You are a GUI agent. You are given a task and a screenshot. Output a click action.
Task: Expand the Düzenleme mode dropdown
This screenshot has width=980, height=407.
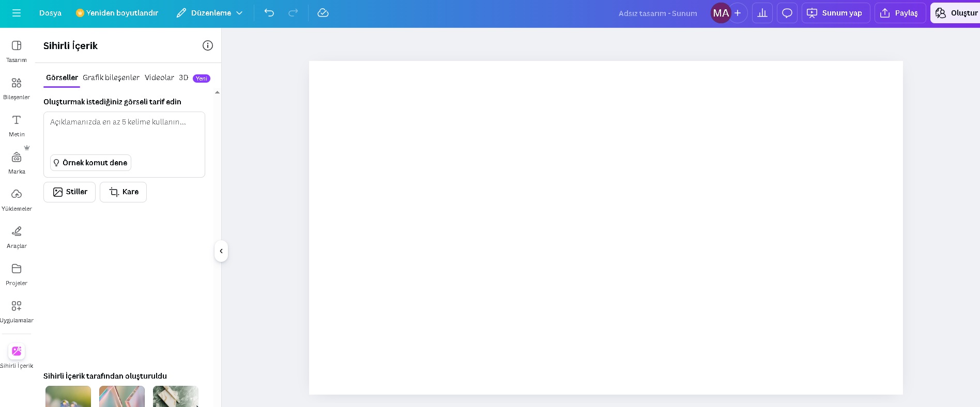point(209,13)
